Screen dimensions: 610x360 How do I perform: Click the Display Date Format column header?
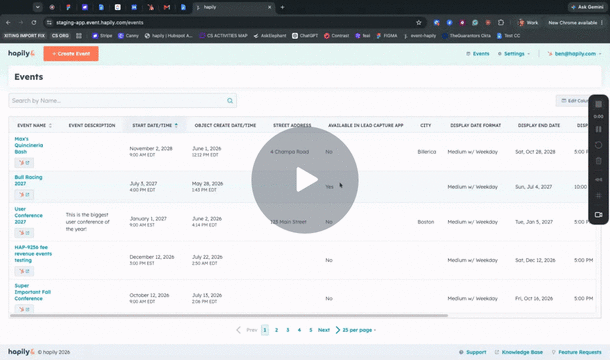[x=475, y=125]
